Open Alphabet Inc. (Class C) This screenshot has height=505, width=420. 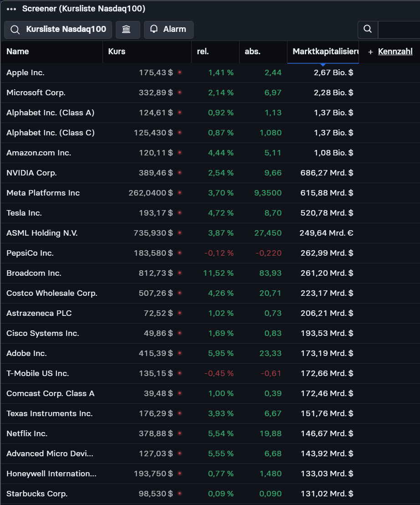pyautogui.click(x=51, y=133)
